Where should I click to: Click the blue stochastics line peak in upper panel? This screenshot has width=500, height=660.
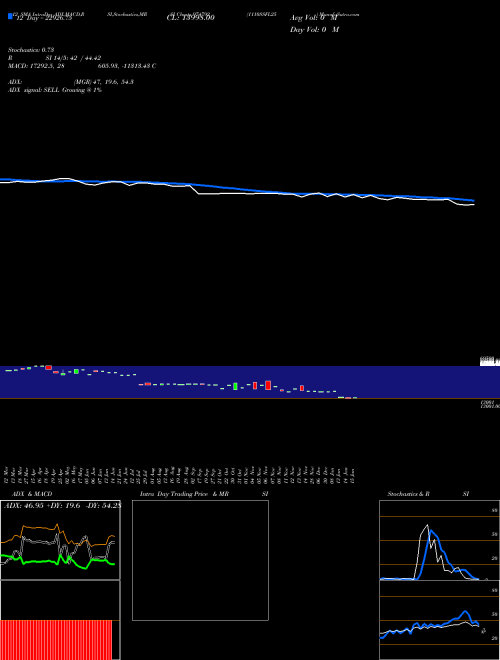(x=432, y=532)
